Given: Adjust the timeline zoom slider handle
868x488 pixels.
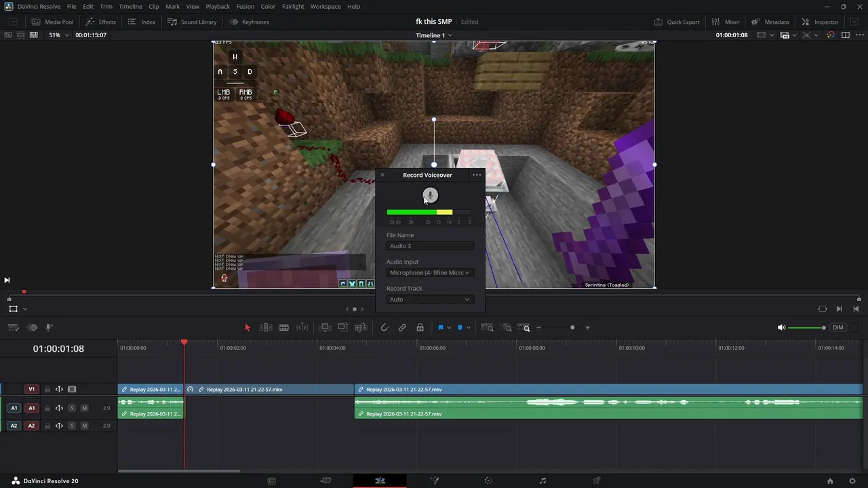Looking at the screenshot, I should click(572, 328).
